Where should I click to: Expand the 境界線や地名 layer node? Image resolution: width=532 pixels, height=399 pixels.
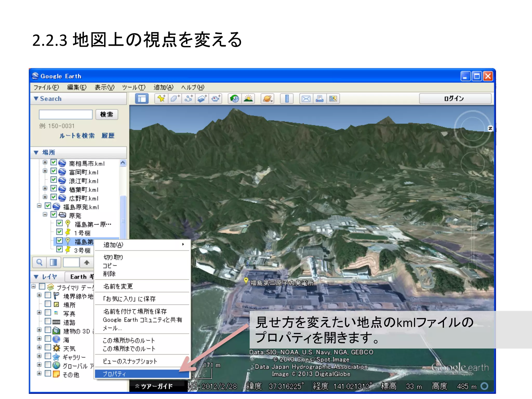tap(39, 295)
